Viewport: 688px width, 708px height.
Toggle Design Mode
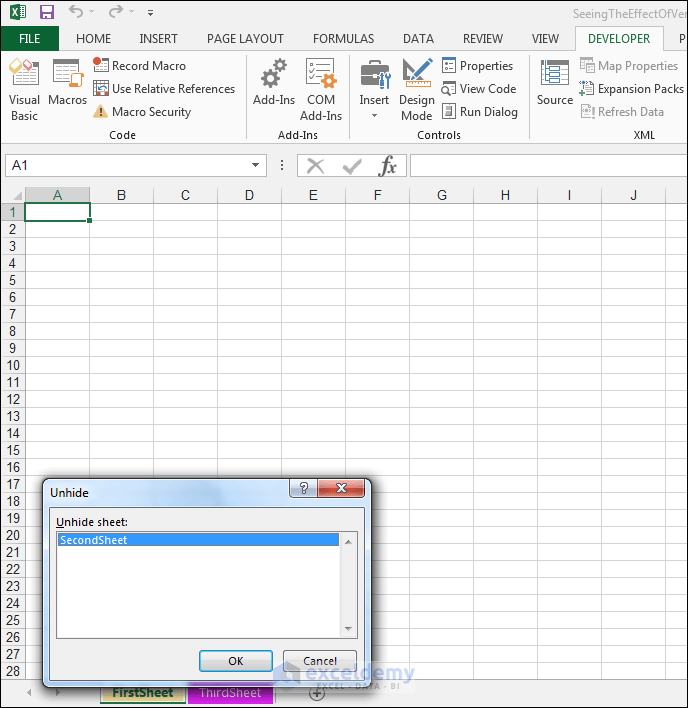tap(417, 90)
